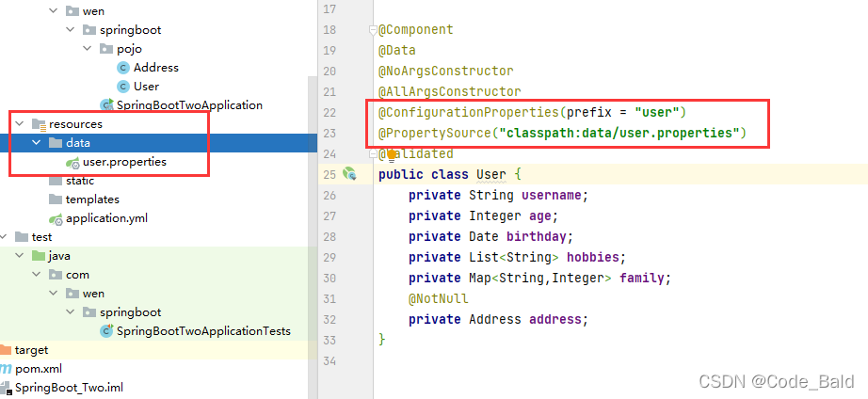Click the "Map<String,Integer> family" field line

[x=539, y=278]
